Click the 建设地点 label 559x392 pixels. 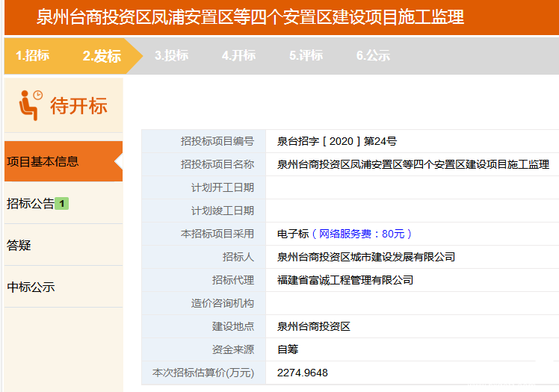click(233, 326)
